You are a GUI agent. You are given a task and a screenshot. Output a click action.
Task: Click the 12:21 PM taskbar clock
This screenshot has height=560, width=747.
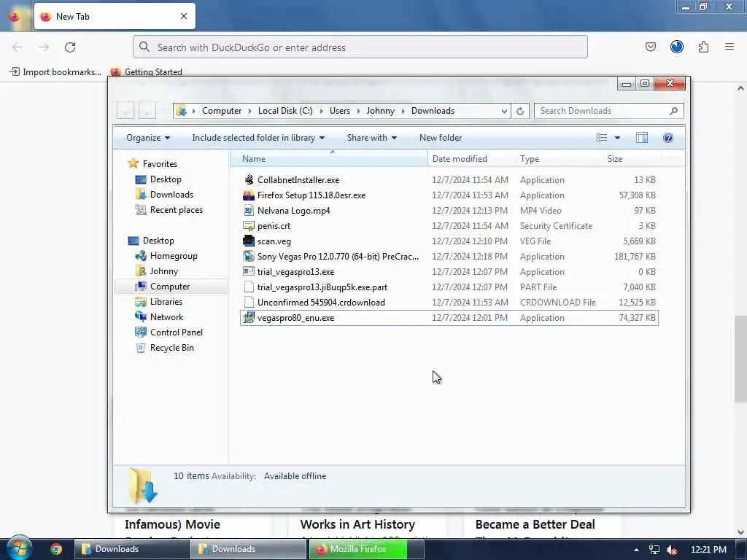click(708, 550)
